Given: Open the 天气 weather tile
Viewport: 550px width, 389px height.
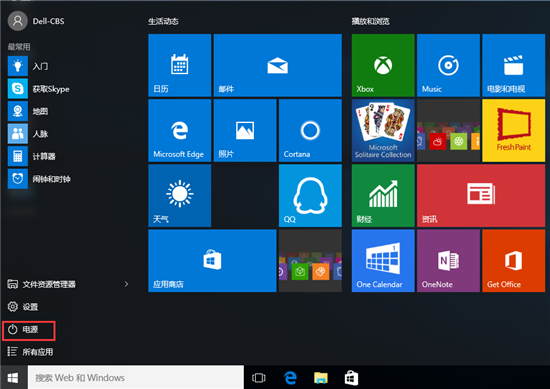Looking at the screenshot, I should point(180,196).
